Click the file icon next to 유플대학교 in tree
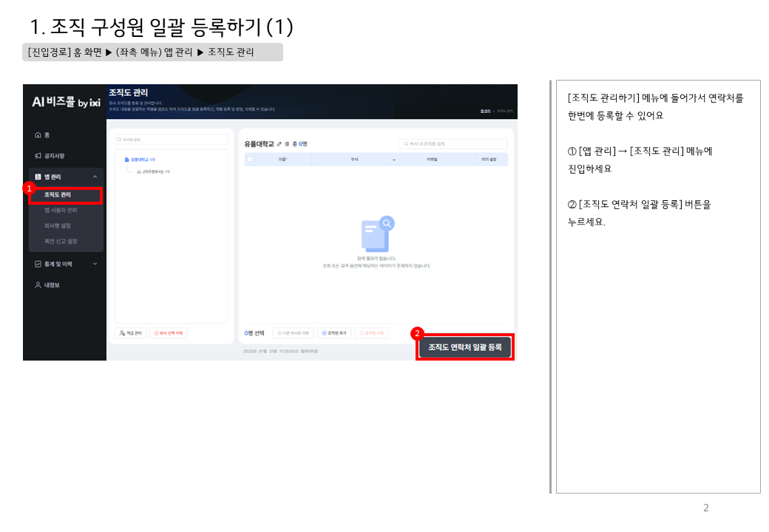This screenshot has height=532, width=769. (x=127, y=160)
